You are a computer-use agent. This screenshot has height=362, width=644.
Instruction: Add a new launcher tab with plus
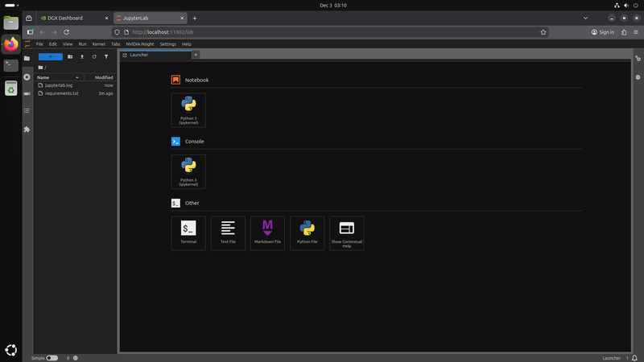[196, 55]
